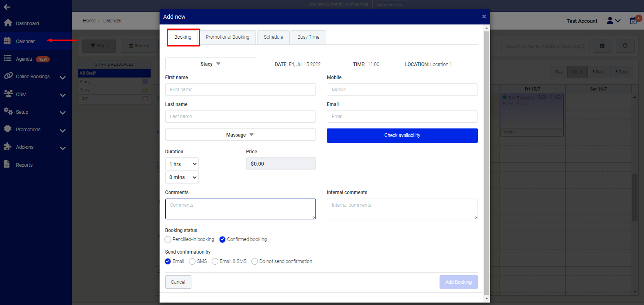Click the back arrow at top left
Viewport: 644px width, 305px height.
click(7, 7)
